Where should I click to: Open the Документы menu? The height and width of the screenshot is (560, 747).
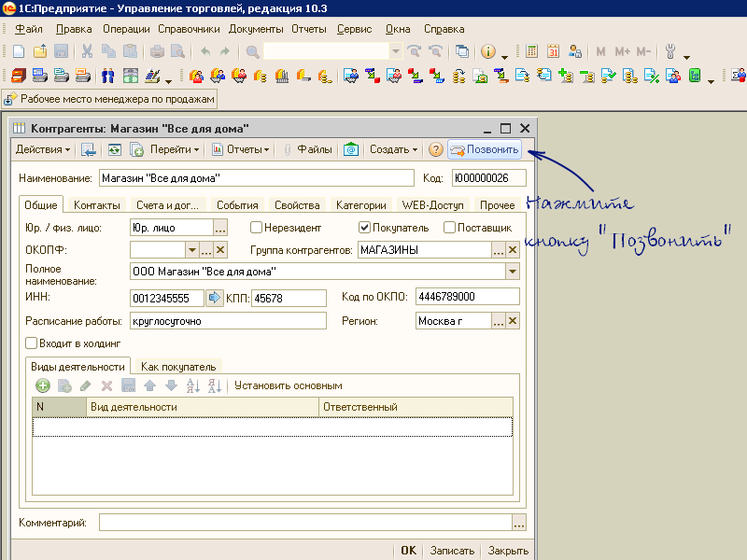pyautogui.click(x=256, y=29)
